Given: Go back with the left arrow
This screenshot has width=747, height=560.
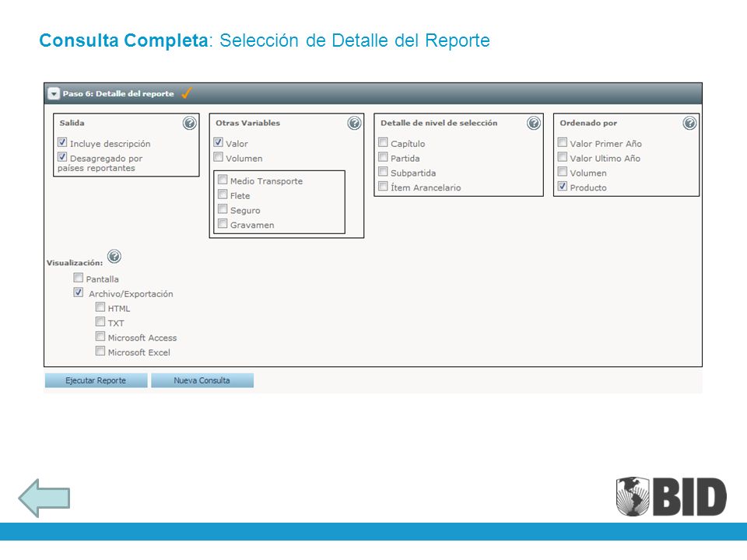Looking at the screenshot, I should [44, 498].
